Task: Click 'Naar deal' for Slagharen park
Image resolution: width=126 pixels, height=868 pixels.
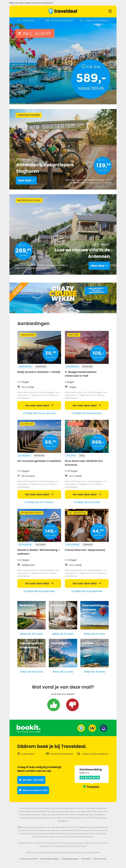Action: pyautogui.click(x=26, y=180)
